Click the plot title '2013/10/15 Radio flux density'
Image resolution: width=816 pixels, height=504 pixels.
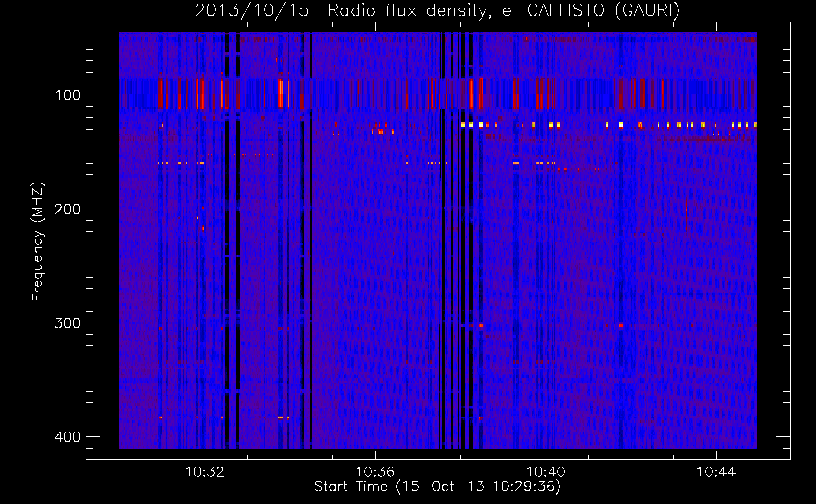click(437, 10)
